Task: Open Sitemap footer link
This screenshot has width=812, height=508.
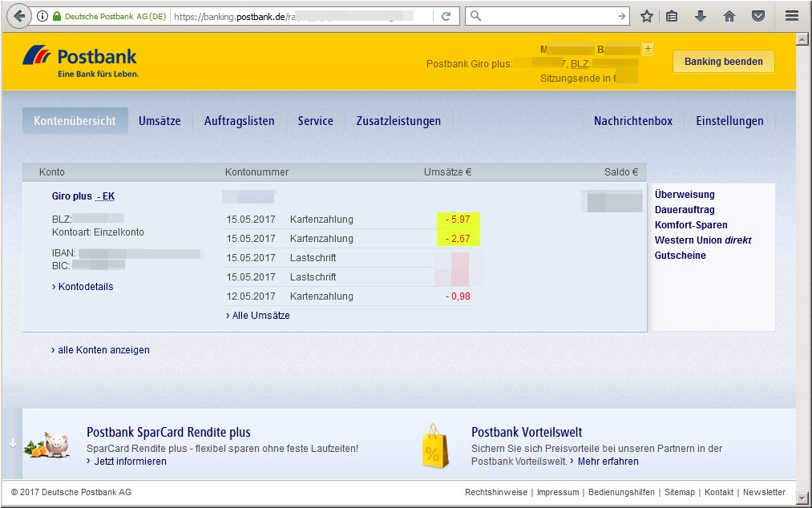Action: tap(680, 492)
